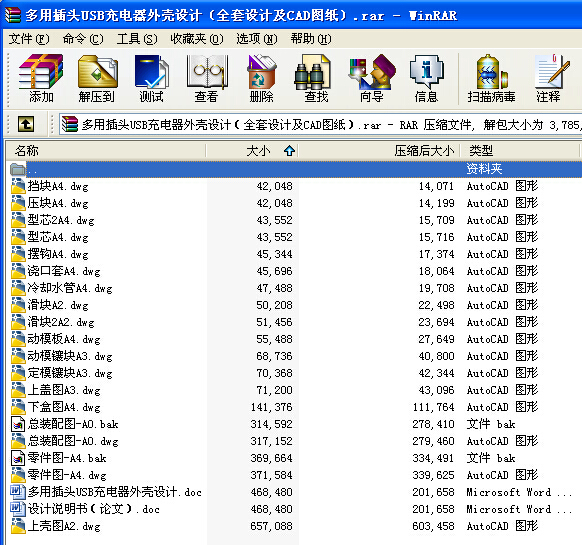Click the Word icon of 多用插头USB充电器外壳设计.doc
Screen dimensions: 582x545
tap(18, 492)
